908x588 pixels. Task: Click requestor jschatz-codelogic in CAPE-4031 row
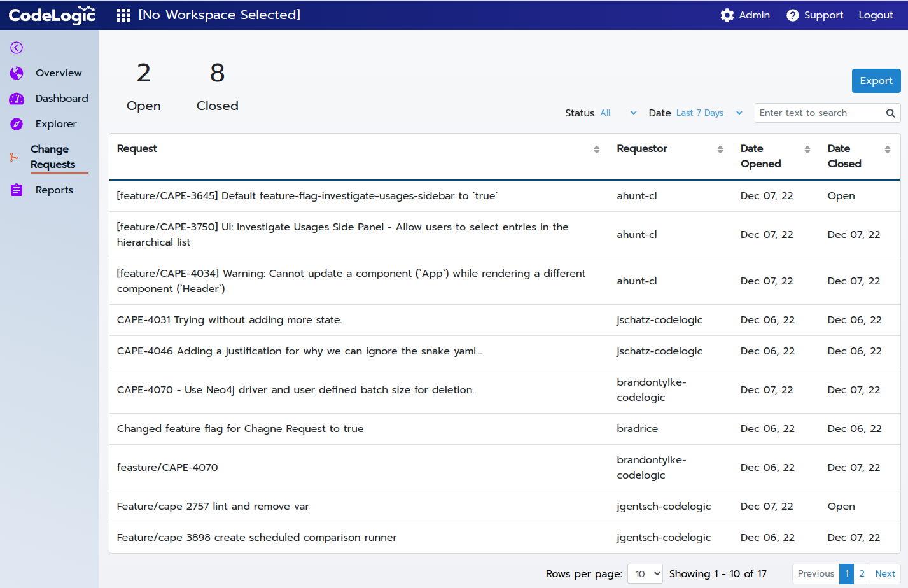coord(659,320)
